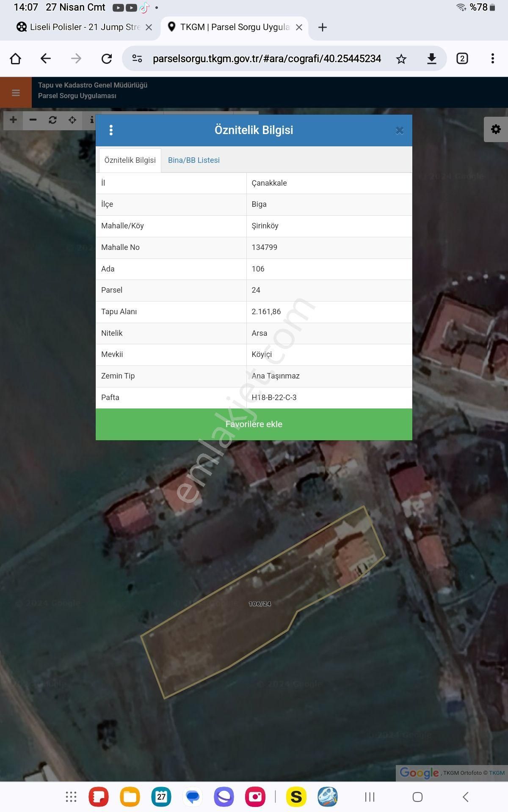Switch to Liseli Polisler browser tab
Viewport: 508px width, 812px height.
coord(80,27)
